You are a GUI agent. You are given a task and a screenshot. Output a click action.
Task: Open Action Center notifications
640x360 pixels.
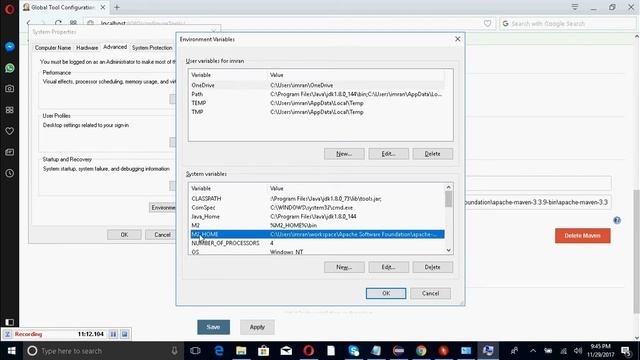point(626,351)
